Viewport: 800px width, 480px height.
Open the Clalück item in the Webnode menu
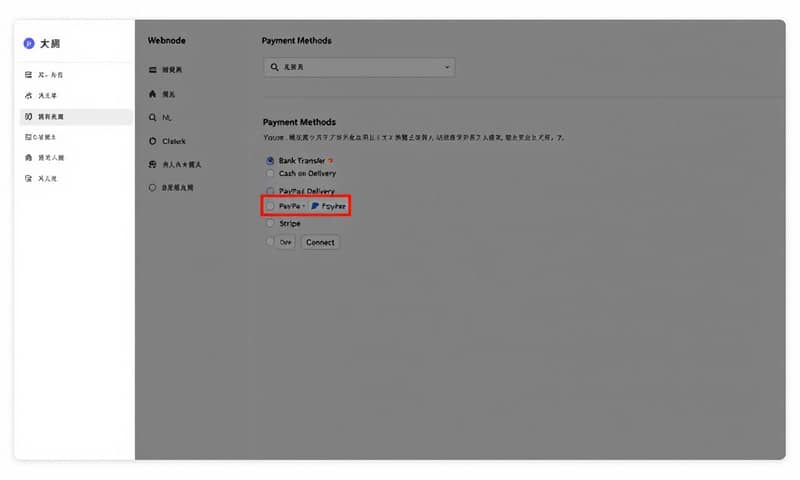coord(167,141)
